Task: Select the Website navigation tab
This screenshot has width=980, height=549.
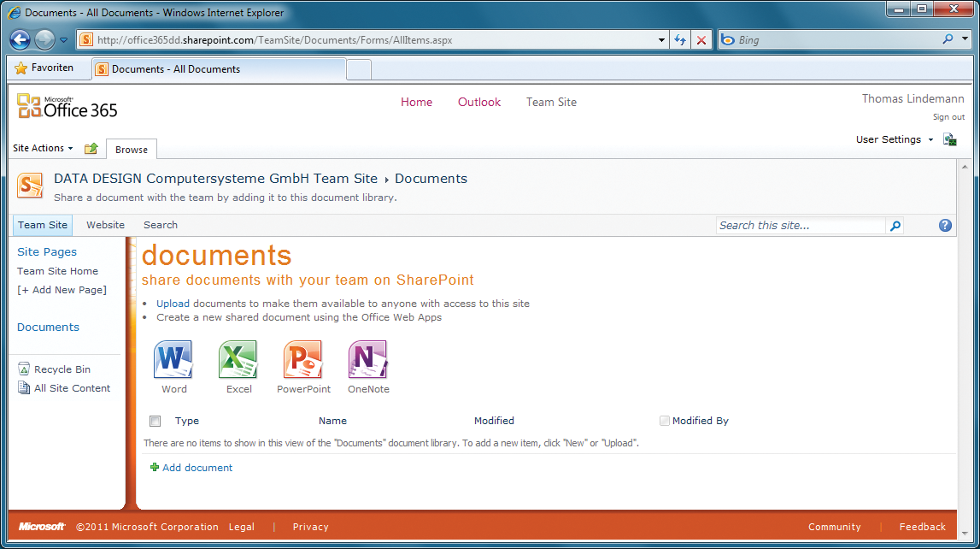Action: point(105,225)
